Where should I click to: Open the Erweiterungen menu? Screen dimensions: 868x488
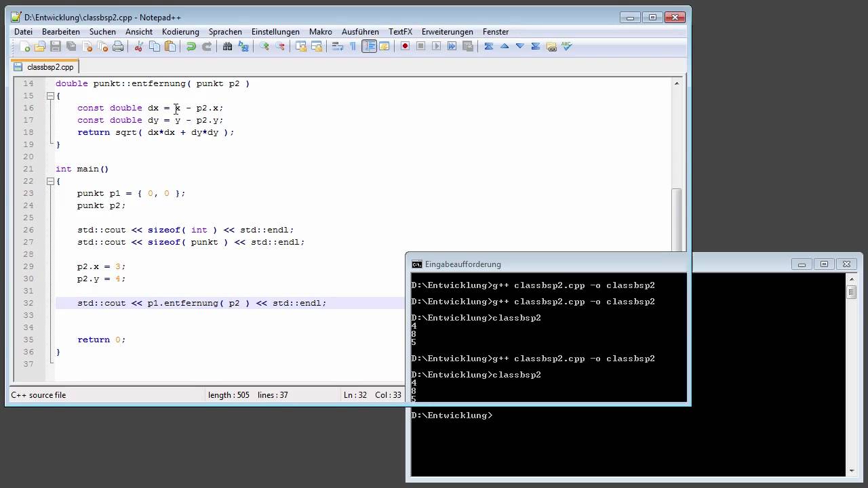coord(448,32)
